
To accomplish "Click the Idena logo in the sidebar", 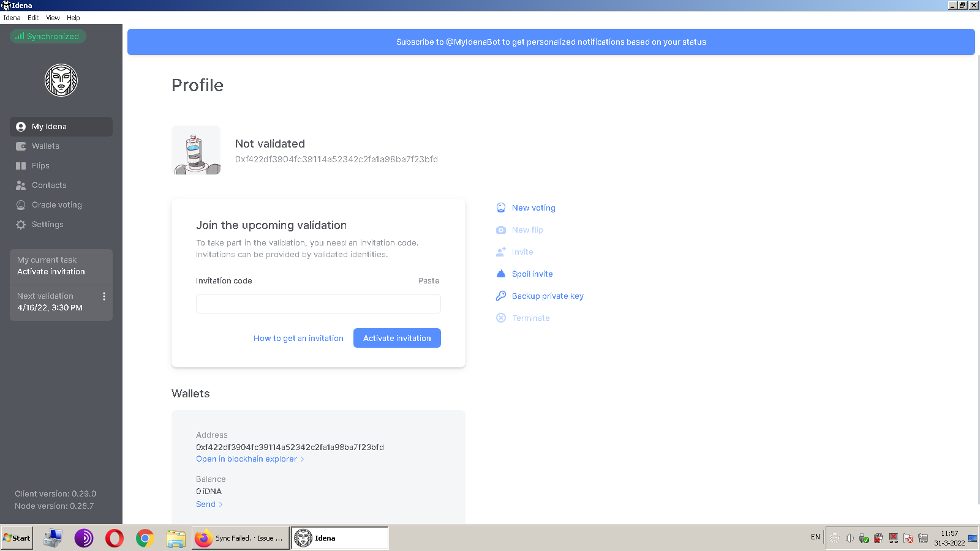I will coord(61,80).
